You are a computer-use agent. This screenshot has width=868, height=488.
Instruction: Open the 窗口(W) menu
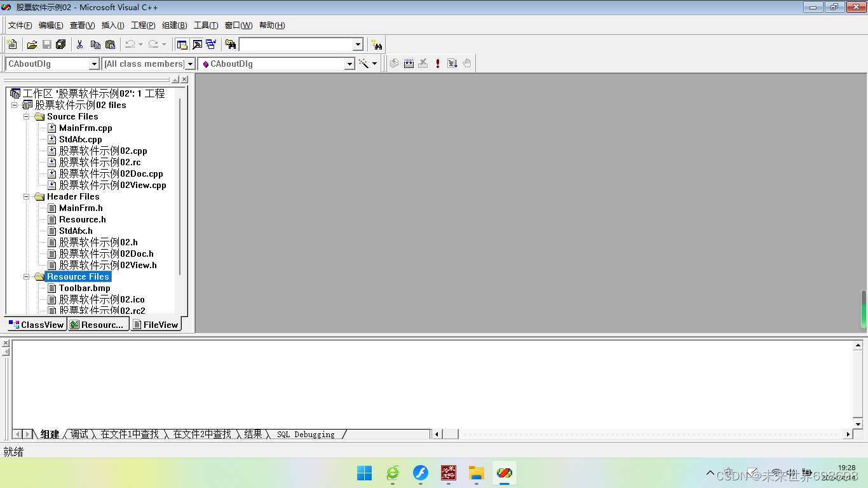click(x=238, y=25)
